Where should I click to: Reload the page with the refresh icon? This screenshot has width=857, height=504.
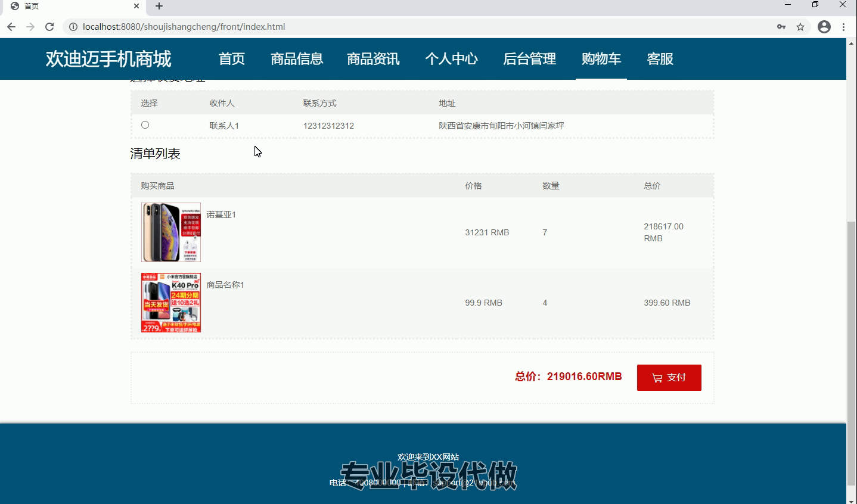pos(49,27)
